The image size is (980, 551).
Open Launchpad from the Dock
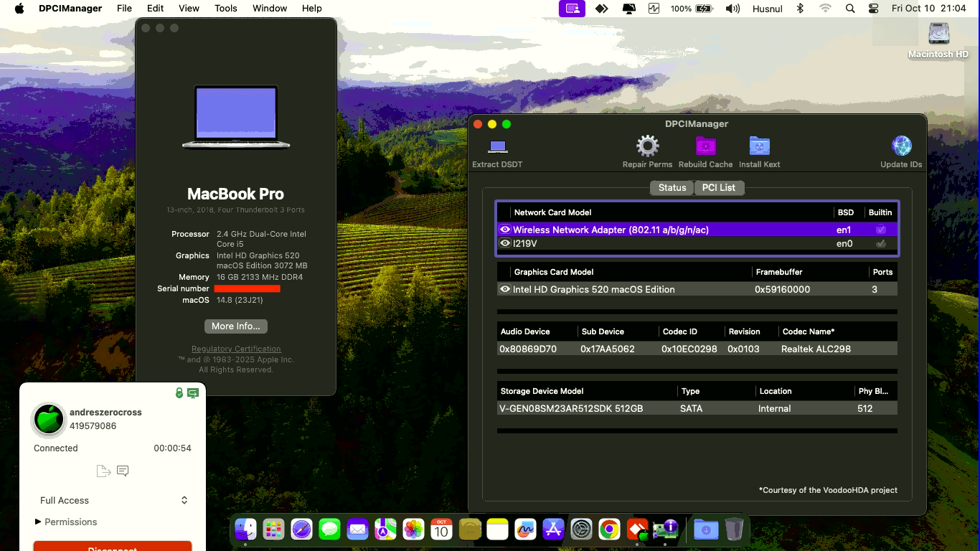click(x=273, y=530)
